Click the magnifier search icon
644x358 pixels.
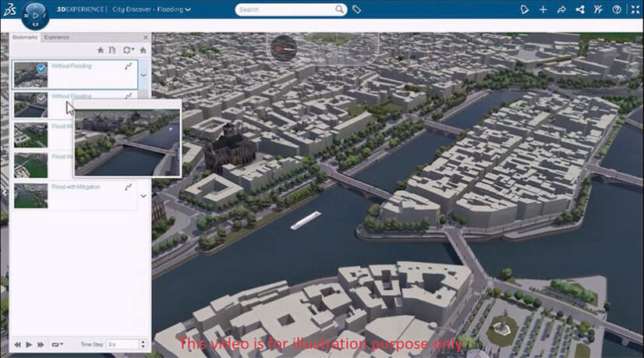click(x=340, y=9)
